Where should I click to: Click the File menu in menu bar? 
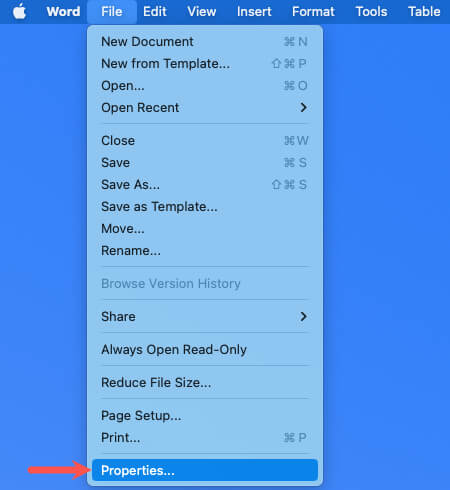(112, 12)
